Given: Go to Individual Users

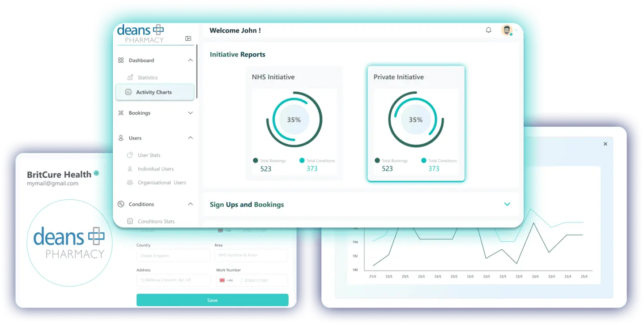Looking at the screenshot, I should point(156,169).
